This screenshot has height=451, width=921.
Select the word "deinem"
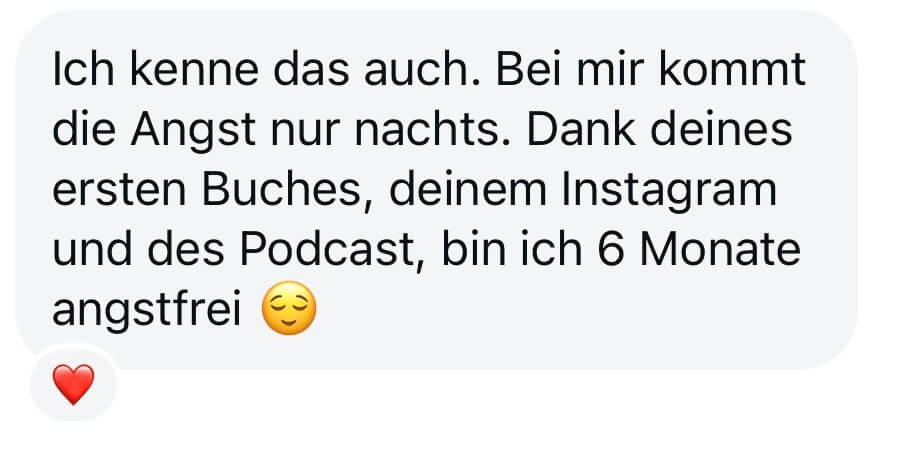pos(468,189)
